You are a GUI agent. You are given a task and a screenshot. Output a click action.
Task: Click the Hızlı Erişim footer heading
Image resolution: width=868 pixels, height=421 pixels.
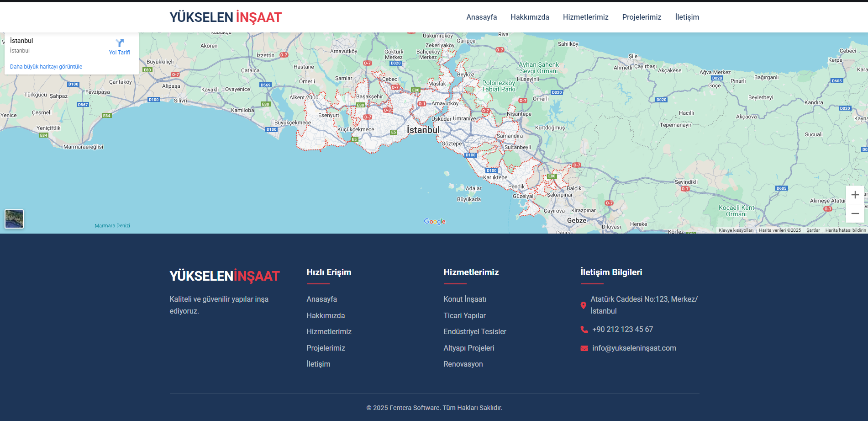(329, 272)
